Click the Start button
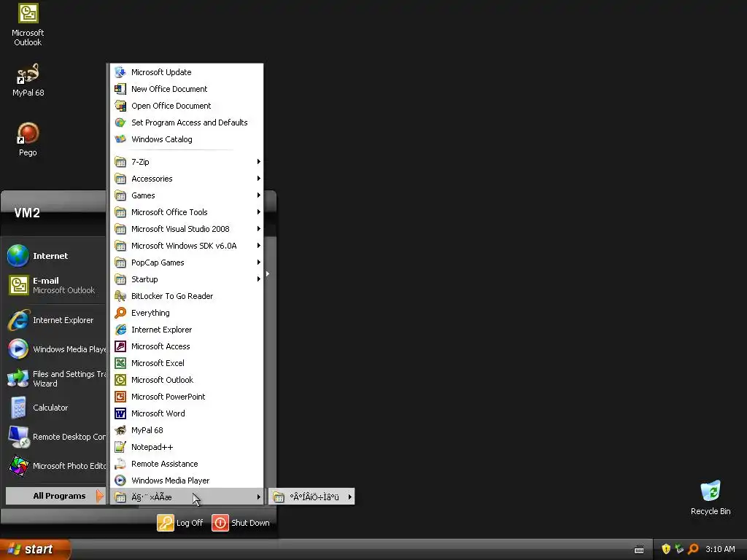 35,549
